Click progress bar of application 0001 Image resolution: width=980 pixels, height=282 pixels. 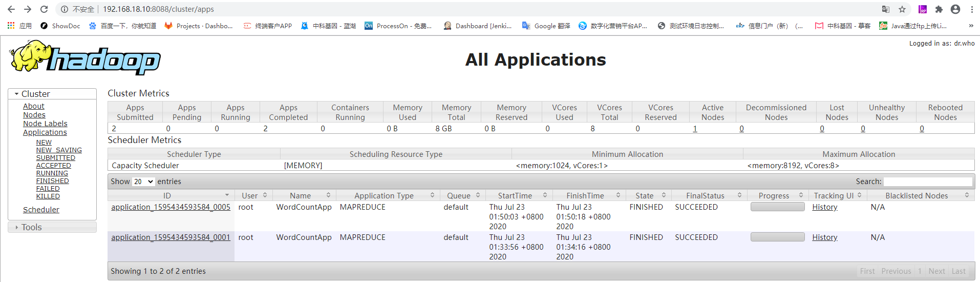(778, 237)
